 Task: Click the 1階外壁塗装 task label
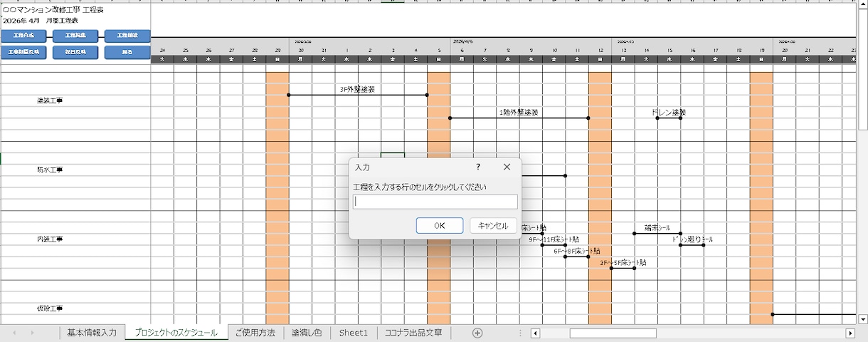tap(519, 113)
